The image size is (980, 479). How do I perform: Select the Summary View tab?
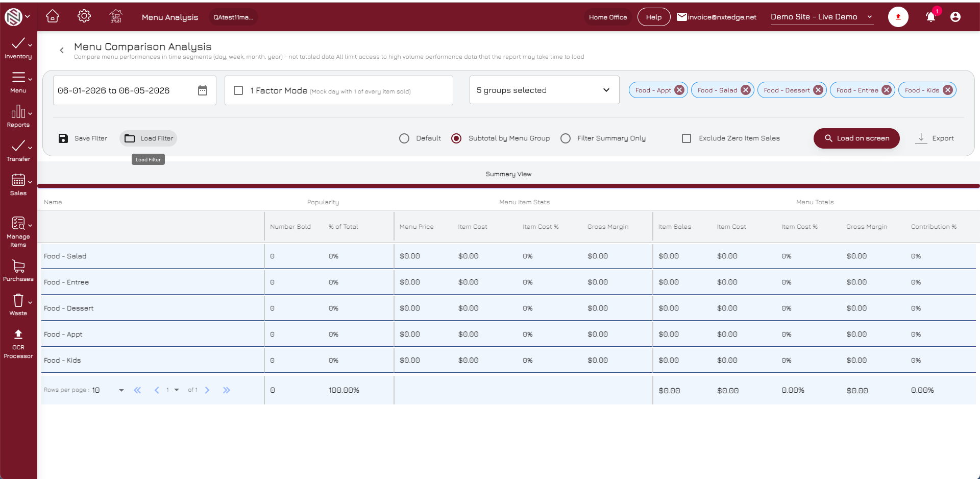pyautogui.click(x=508, y=174)
